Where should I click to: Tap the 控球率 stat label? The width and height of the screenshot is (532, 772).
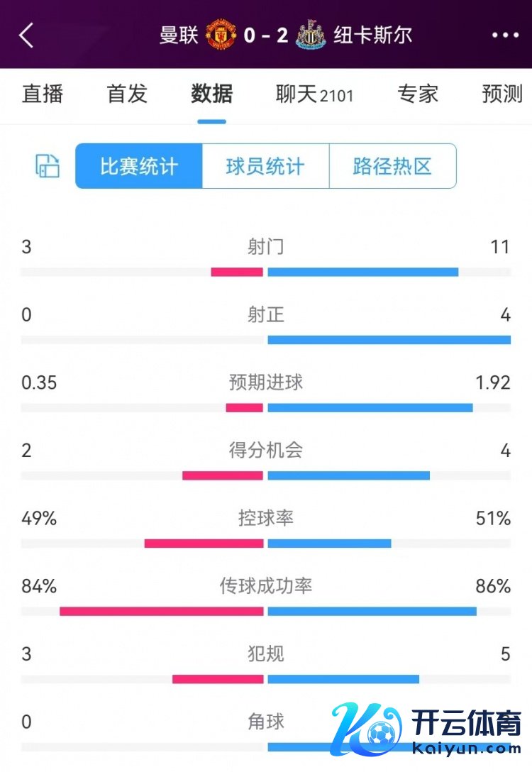point(266,518)
